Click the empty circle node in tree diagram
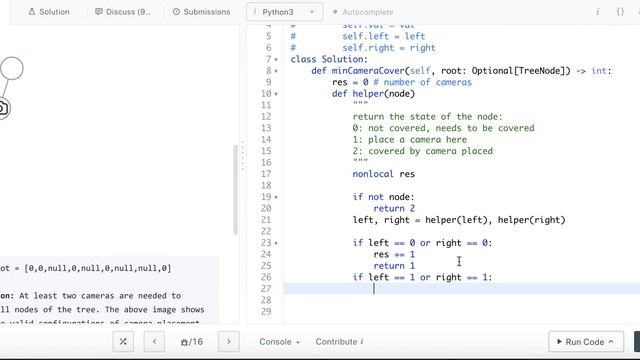The image size is (640, 360). pyautogui.click(x=12, y=68)
